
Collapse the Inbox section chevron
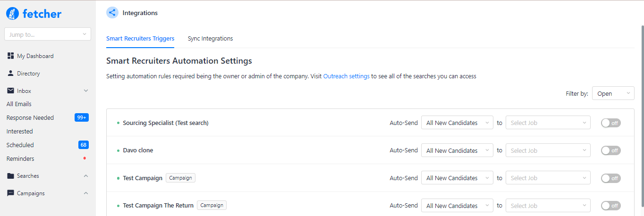point(86,91)
